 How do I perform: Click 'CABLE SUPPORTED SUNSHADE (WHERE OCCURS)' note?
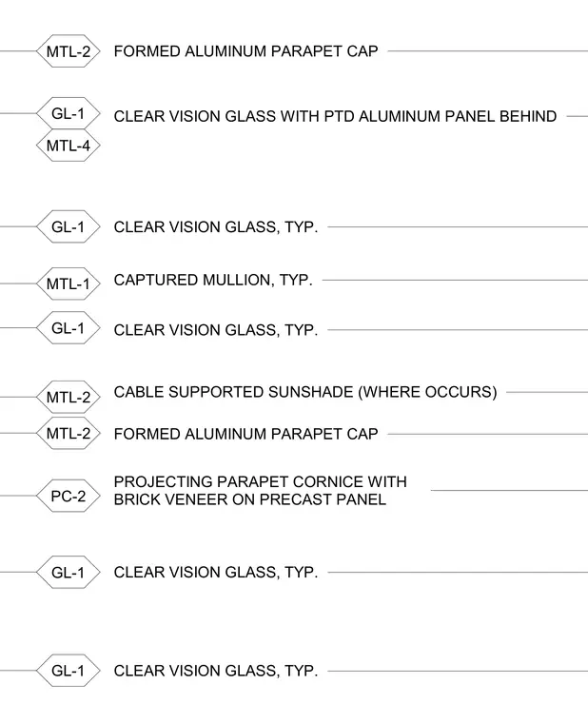(305, 392)
